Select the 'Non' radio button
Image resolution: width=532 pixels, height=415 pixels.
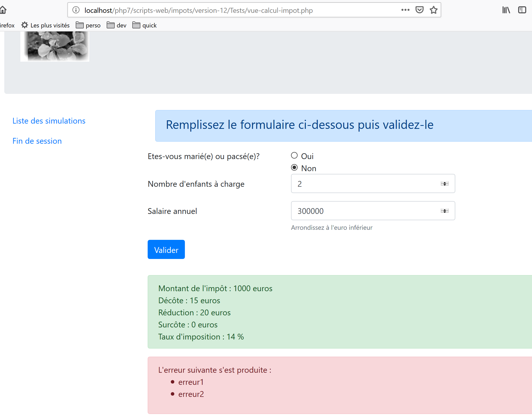pyautogui.click(x=294, y=168)
